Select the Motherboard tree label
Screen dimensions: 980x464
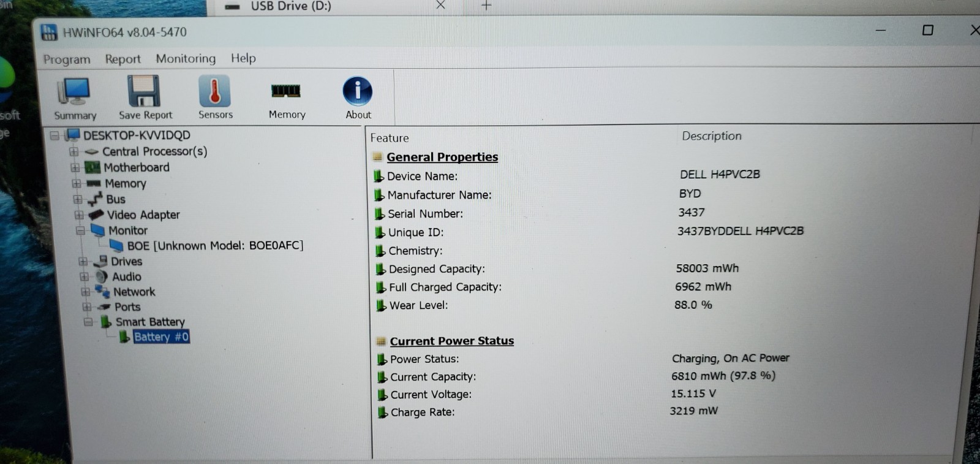(x=137, y=167)
